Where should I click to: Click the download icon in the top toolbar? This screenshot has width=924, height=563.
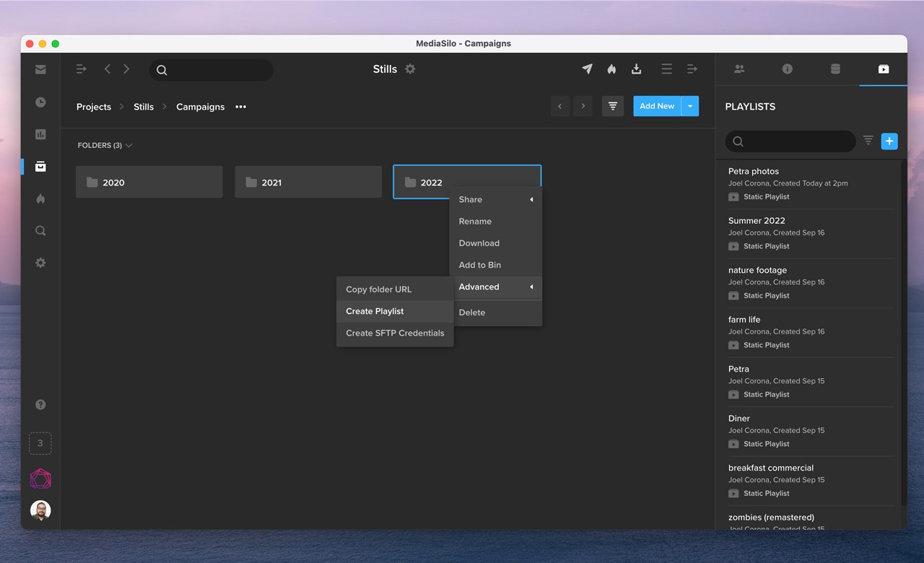click(x=636, y=69)
